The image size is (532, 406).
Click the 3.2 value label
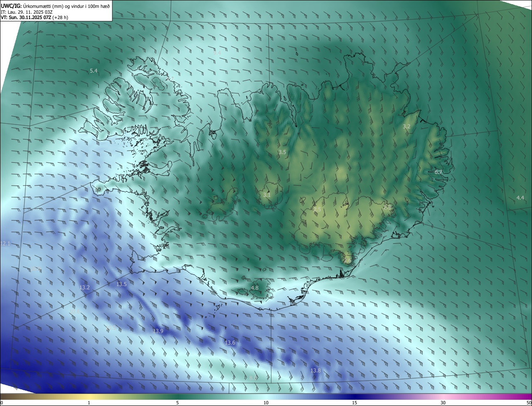point(406,126)
